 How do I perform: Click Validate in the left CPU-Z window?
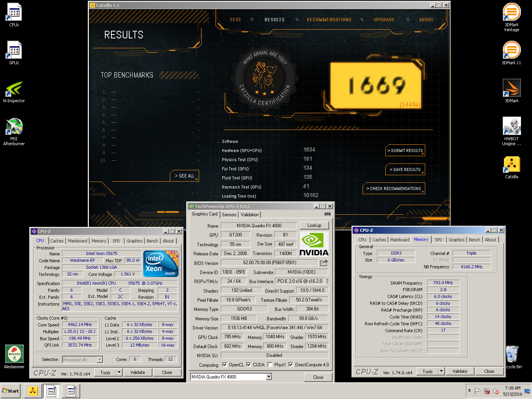(138, 372)
